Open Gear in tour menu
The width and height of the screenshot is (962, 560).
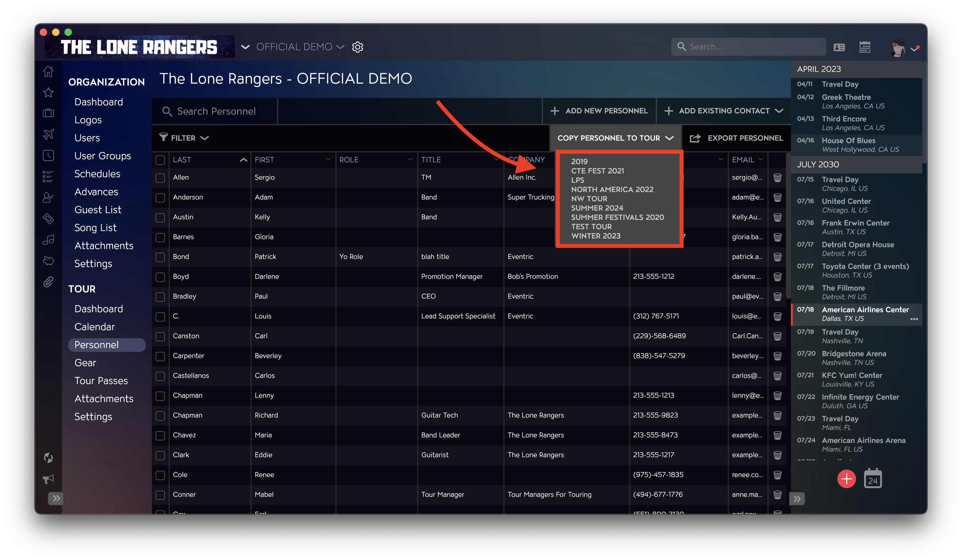coord(85,362)
